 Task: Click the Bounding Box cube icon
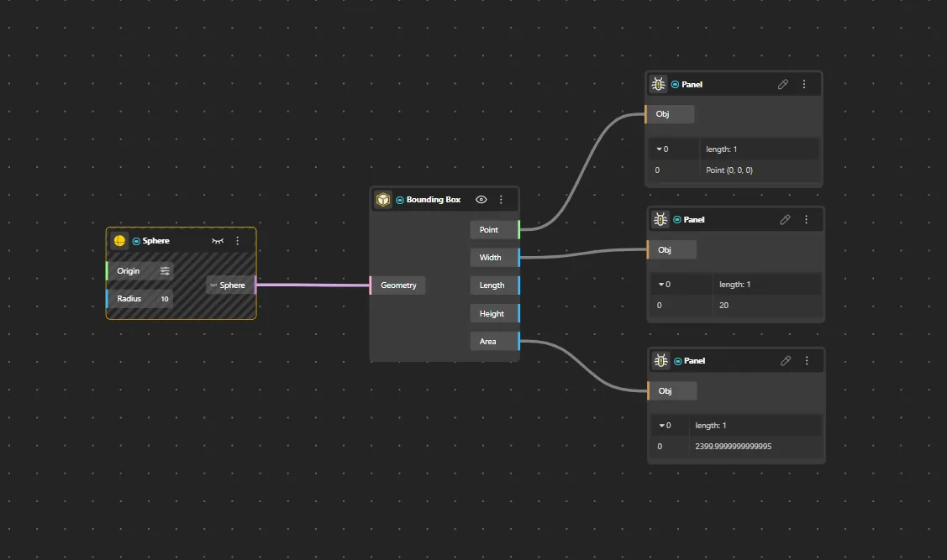(383, 200)
